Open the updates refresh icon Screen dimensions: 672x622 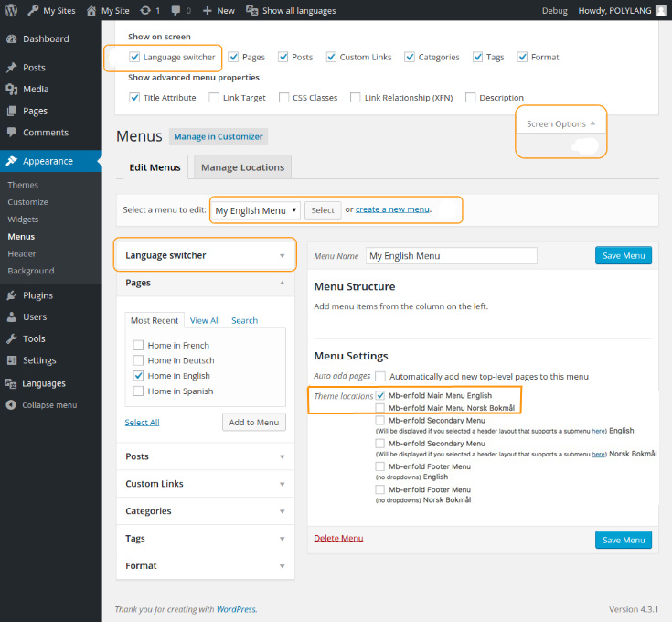[145, 10]
